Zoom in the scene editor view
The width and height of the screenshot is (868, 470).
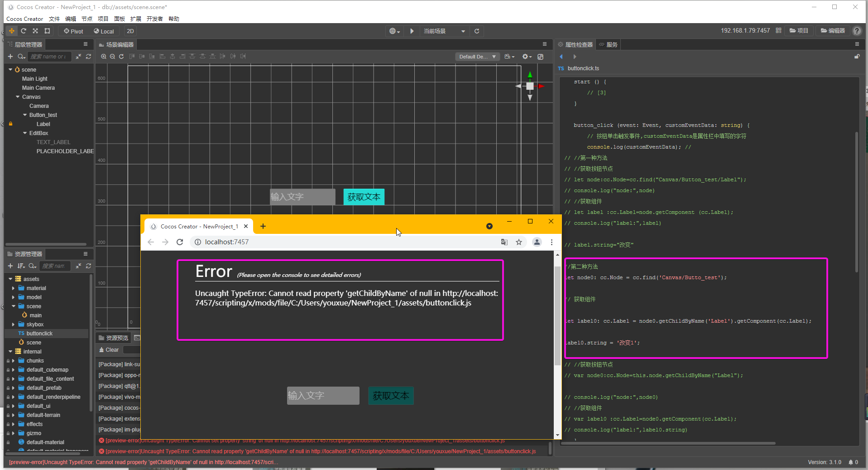pyautogui.click(x=104, y=57)
